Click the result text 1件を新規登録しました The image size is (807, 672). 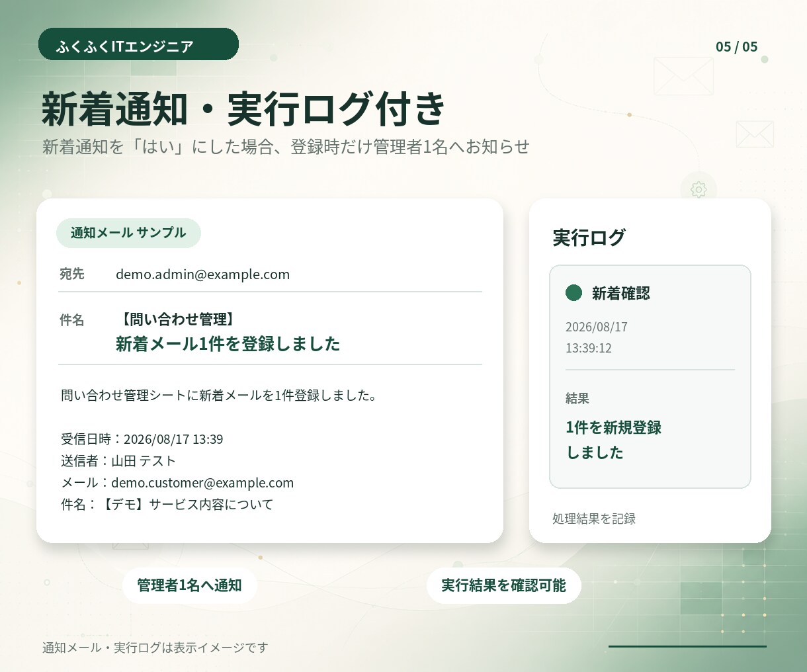613,440
